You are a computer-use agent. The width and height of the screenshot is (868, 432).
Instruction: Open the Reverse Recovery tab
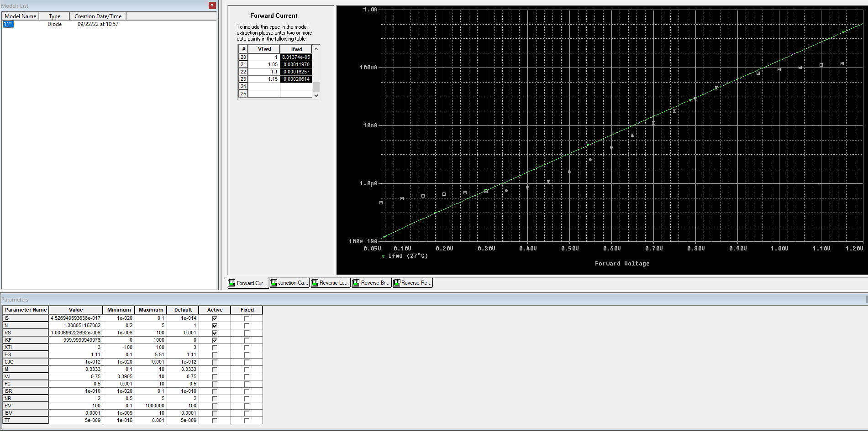pos(412,283)
